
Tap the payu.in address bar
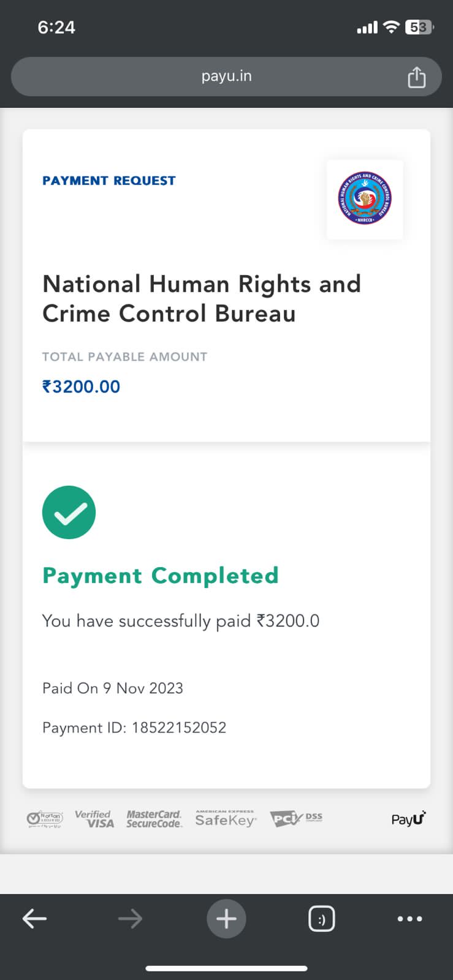pos(226,77)
